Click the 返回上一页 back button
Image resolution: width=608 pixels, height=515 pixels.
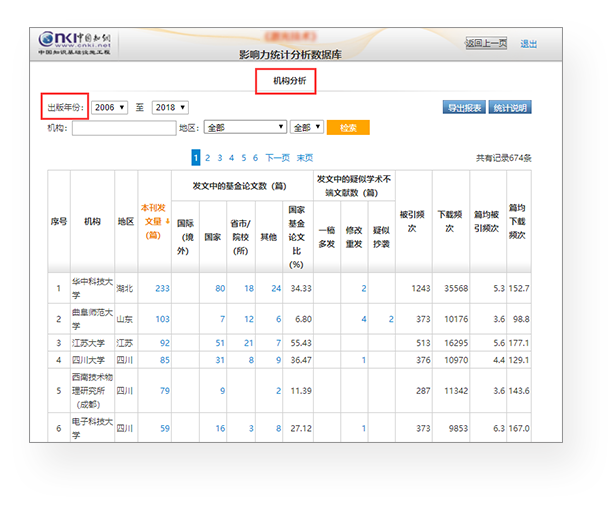[486, 43]
